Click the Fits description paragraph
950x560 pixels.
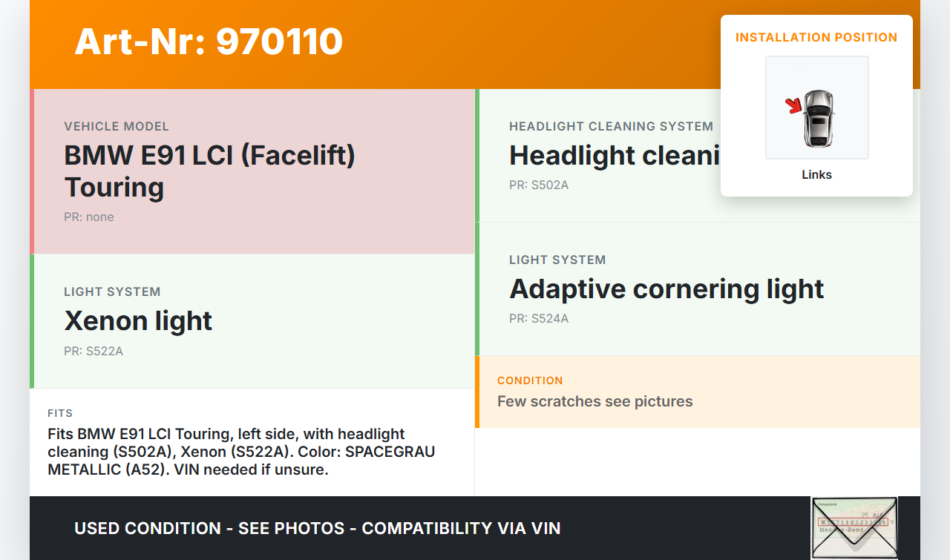coord(241,451)
